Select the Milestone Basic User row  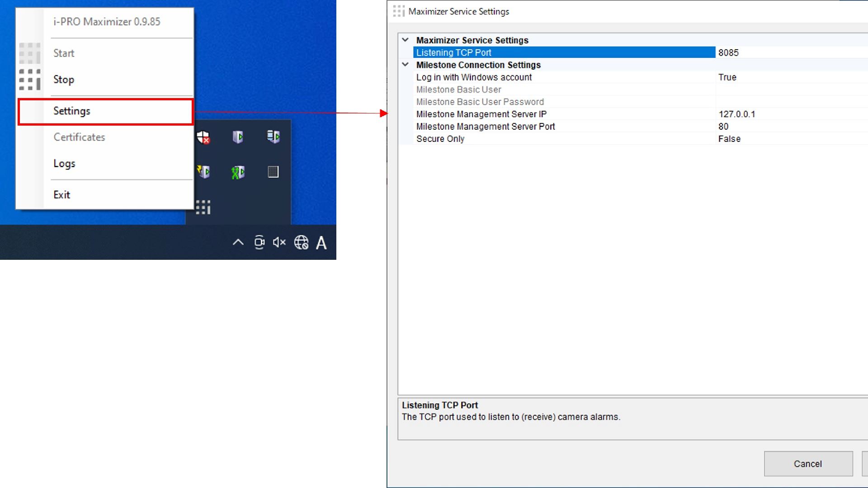pyautogui.click(x=564, y=89)
